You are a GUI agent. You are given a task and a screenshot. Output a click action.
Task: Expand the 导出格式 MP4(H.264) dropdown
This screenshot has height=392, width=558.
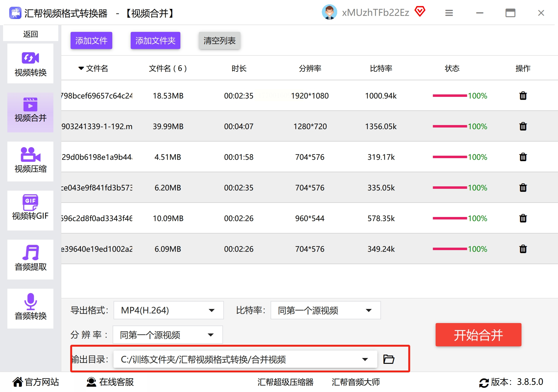168,310
